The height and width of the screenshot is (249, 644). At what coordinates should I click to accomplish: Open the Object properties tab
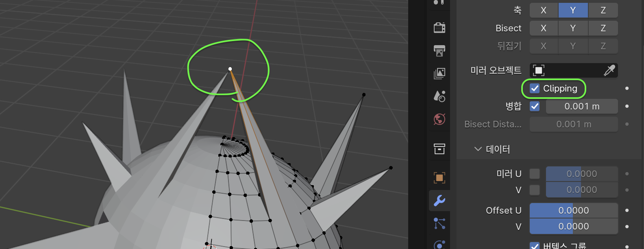click(439, 177)
